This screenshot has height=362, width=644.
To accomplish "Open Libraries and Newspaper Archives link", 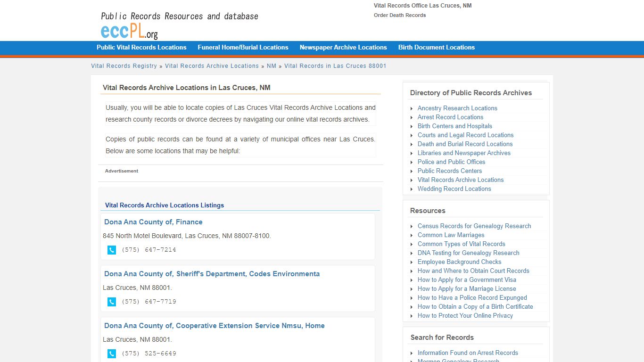I will tap(464, 153).
